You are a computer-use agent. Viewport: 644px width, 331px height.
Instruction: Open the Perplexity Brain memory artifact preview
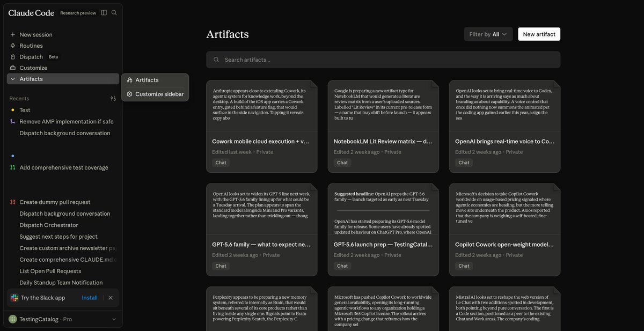click(261, 308)
